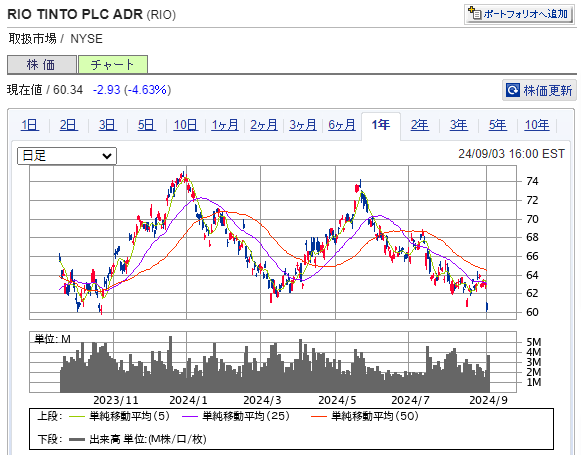Switch to the 株価 tab

coord(42,65)
